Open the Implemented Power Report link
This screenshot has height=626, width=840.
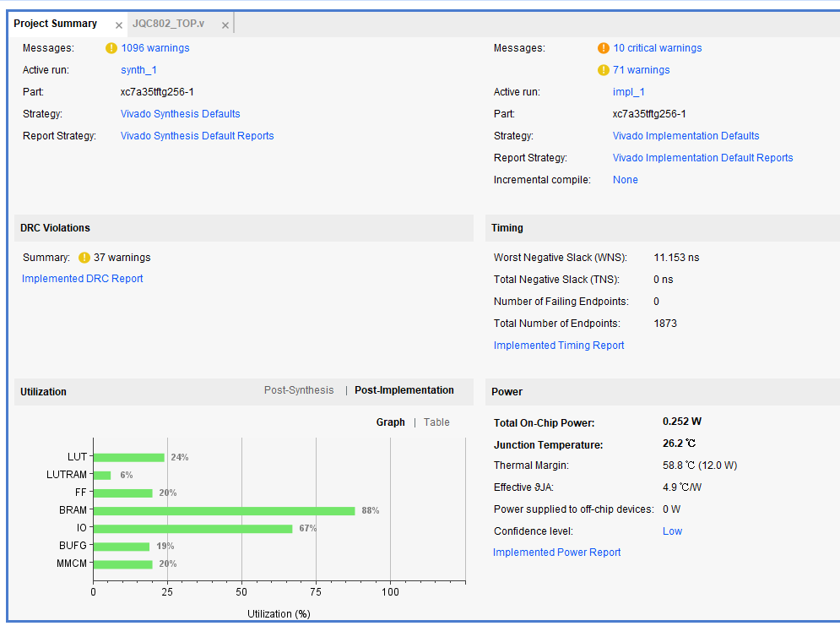[557, 553]
